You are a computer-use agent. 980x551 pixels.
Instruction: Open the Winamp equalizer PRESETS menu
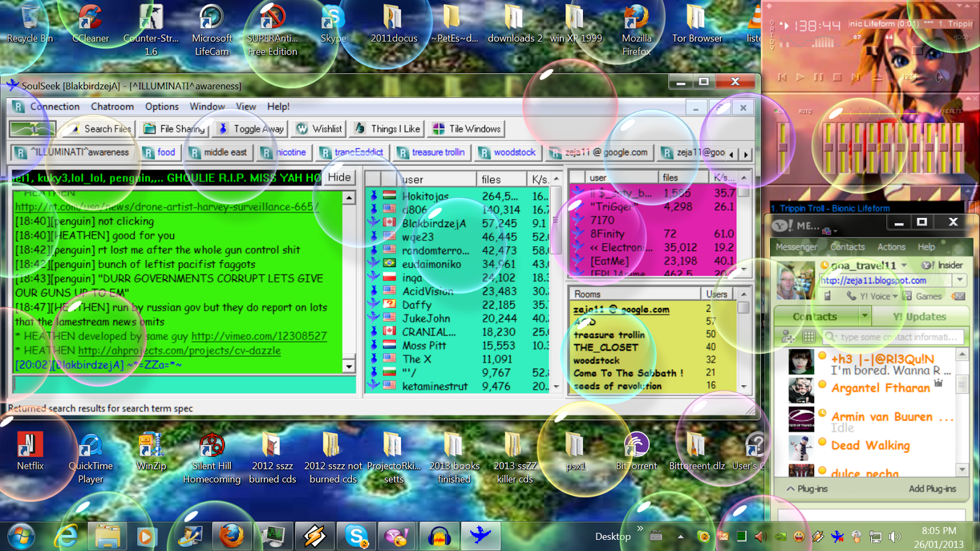pyautogui.click(x=950, y=111)
